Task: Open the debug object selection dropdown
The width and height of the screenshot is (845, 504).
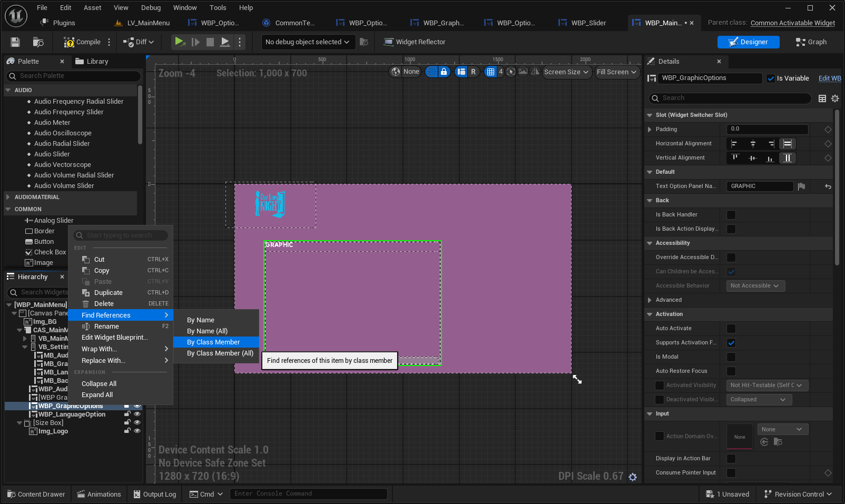Action: tap(307, 42)
